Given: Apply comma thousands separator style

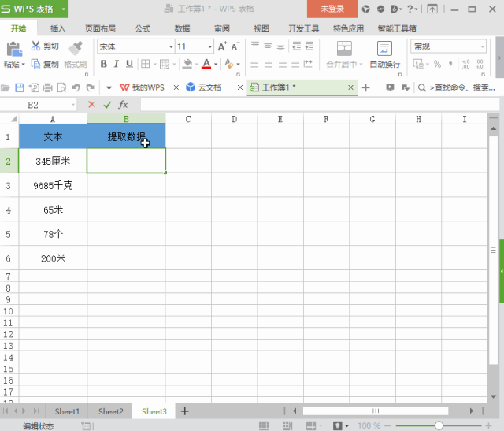Looking at the screenshot, I should 450,64.
